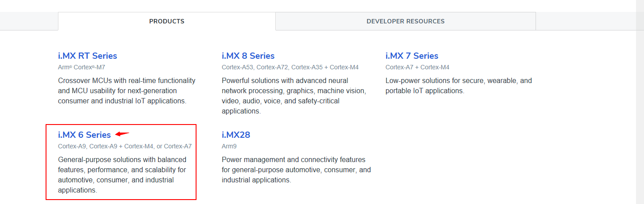The width and height of the screenshot is (644, 204).
Task: Open the i.MX 8 Series link
Action: click(248, 56)
